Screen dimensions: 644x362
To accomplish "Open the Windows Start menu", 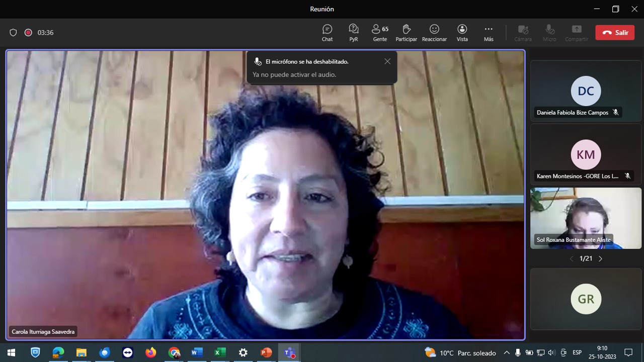I will point(11,352).
